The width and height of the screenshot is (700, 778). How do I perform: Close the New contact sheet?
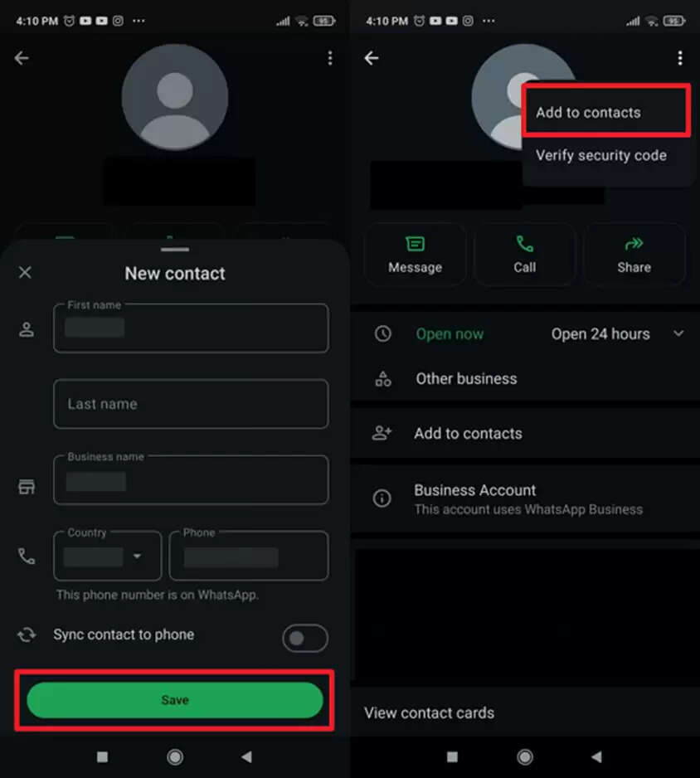[x=25, y=272]
